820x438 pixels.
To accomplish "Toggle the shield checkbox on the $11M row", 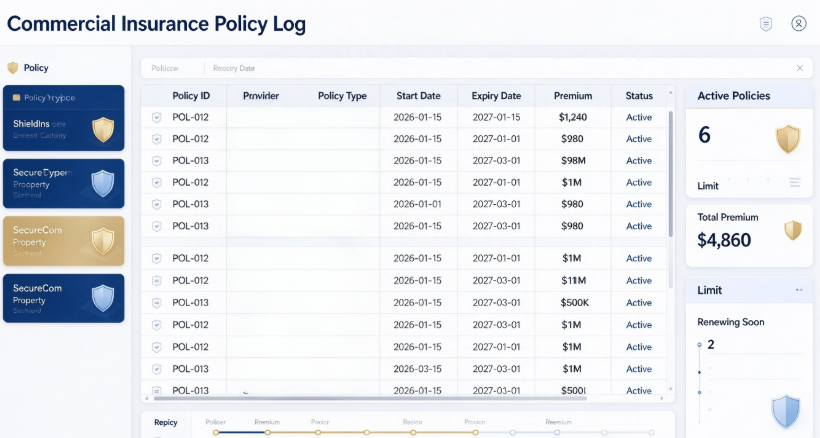I will pos(156,281).
